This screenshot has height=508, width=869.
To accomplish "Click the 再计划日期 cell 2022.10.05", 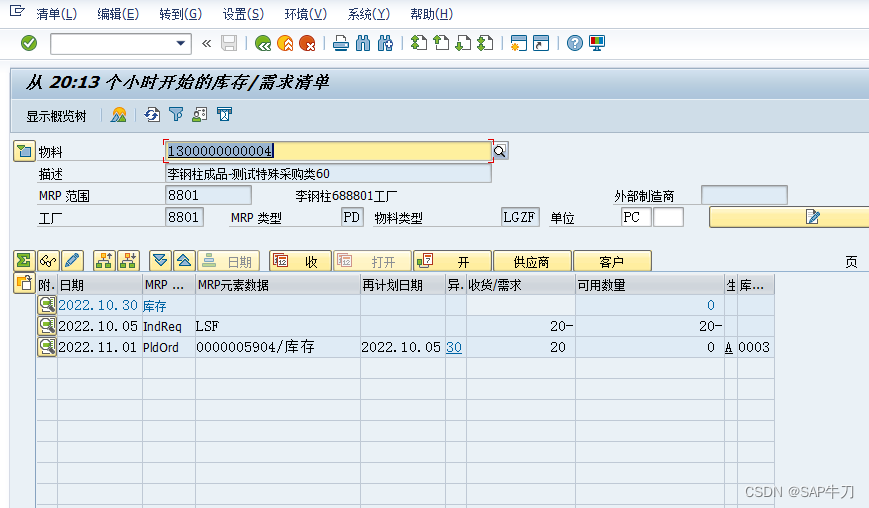I will tap(403, 347).
